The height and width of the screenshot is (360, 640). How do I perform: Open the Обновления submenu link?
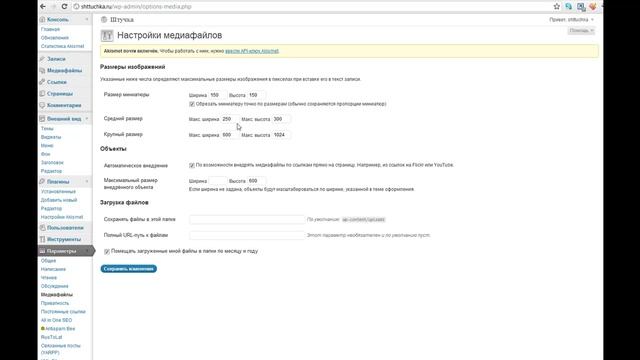pyautogui.click(x=55, y=38)
